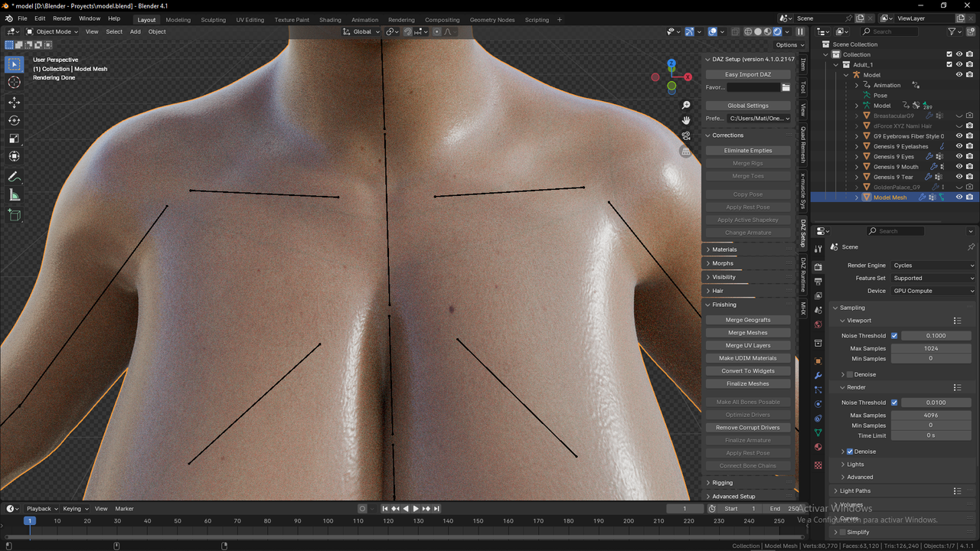980x551 pixels.
Task: Select the Transform tool
Action: tap(15, 157)
